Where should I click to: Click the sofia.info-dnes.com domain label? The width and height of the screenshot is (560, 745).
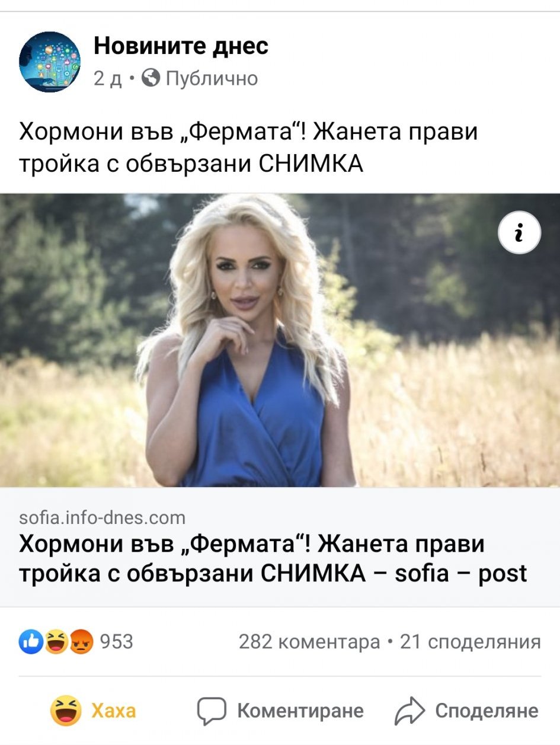103,517
